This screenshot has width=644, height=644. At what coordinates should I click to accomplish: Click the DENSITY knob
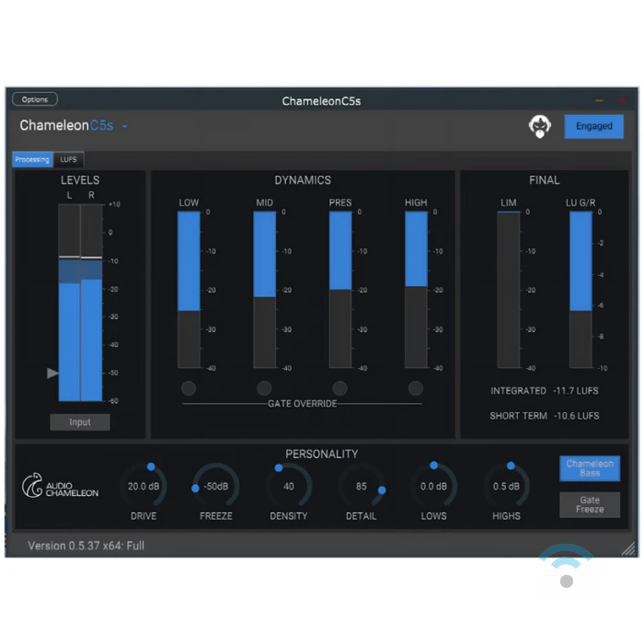click(289, 486)
